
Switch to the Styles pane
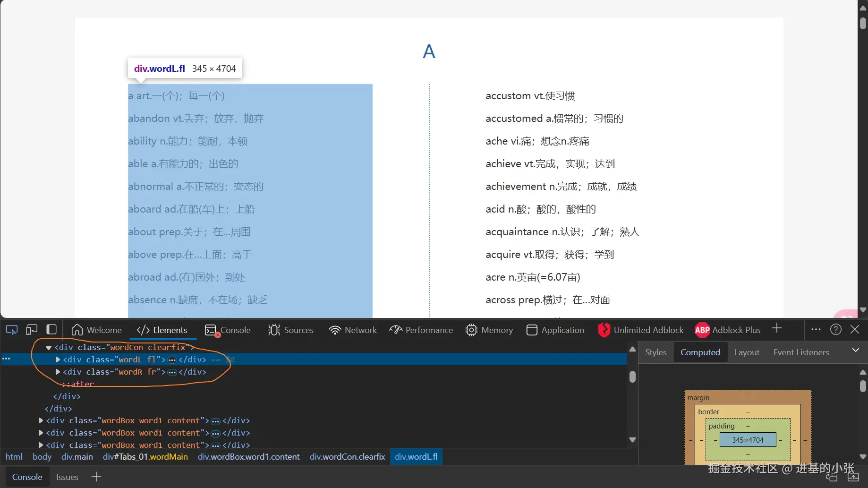656,352
